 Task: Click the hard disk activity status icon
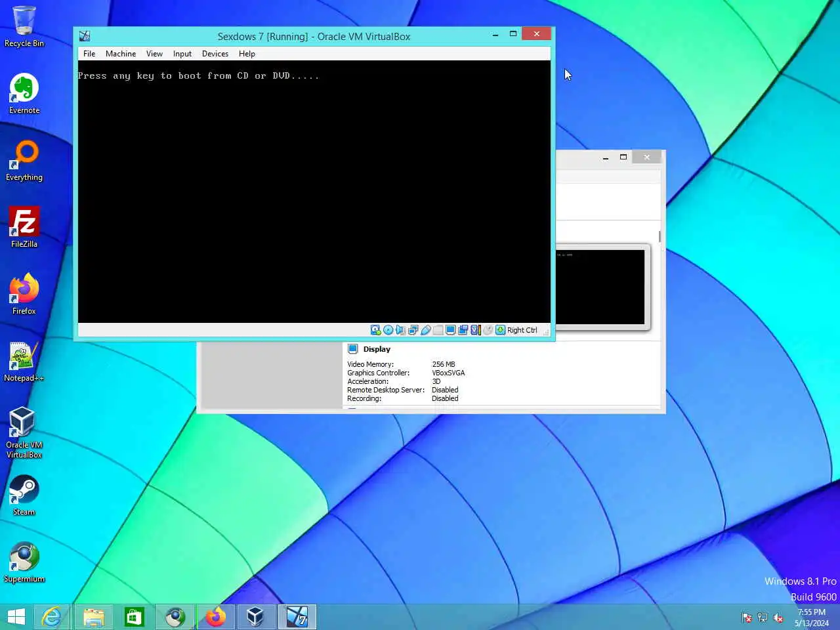(375, 330)
